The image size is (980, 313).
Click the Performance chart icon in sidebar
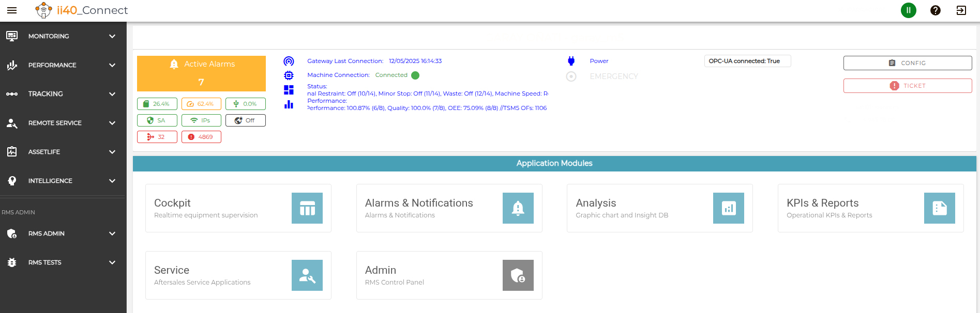(x=12, y=65)
